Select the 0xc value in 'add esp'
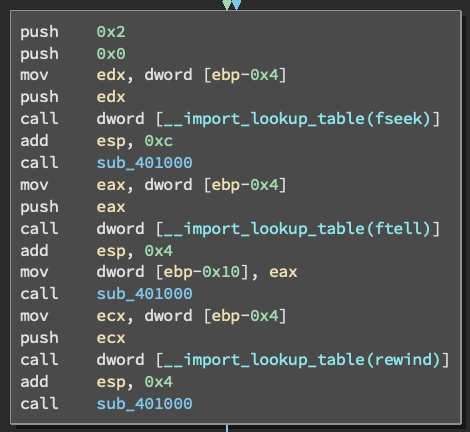 pyautogui.click(x=159, y=141)
